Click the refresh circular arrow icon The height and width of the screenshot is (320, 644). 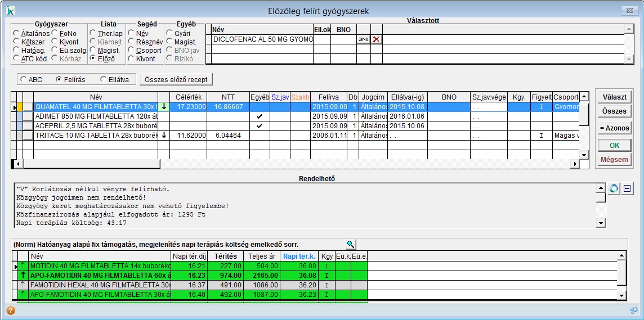point(614,188)
